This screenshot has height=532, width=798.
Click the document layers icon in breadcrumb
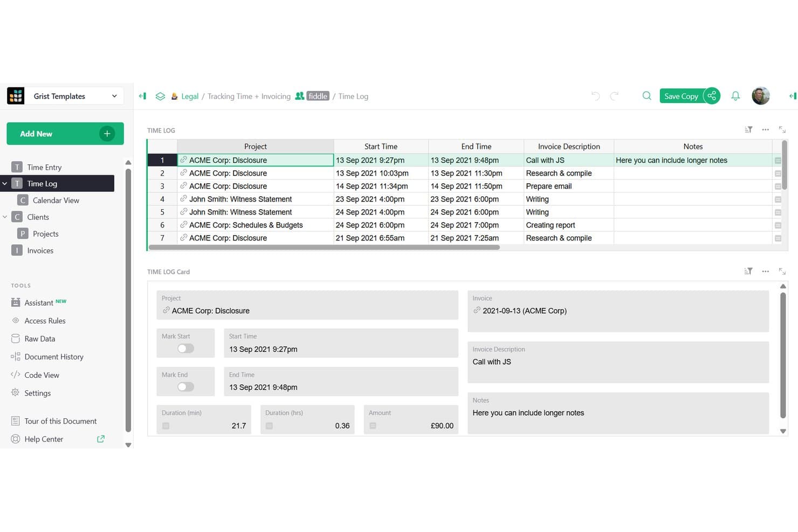coord(160,96)
